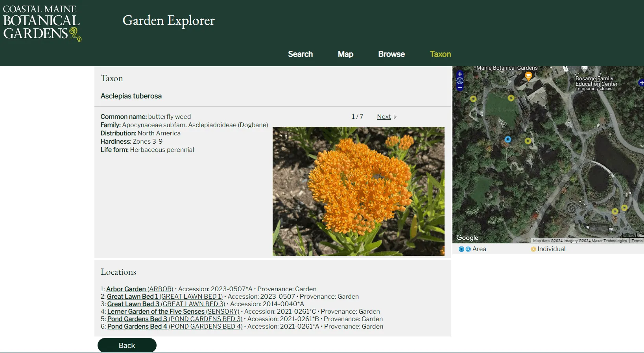This screenshot has width=644, height=353.
Task: Zoom out with the map minus button
Action: (x=460, y=88)
